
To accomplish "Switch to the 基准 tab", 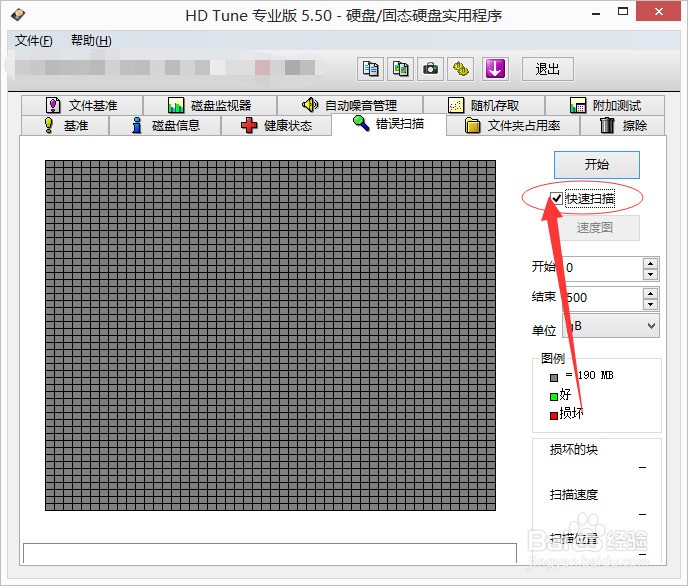I will click(x=65, y=125).
